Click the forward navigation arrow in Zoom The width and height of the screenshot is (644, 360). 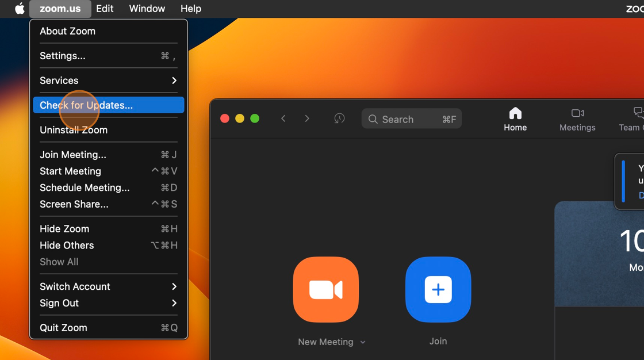point(307,119)
